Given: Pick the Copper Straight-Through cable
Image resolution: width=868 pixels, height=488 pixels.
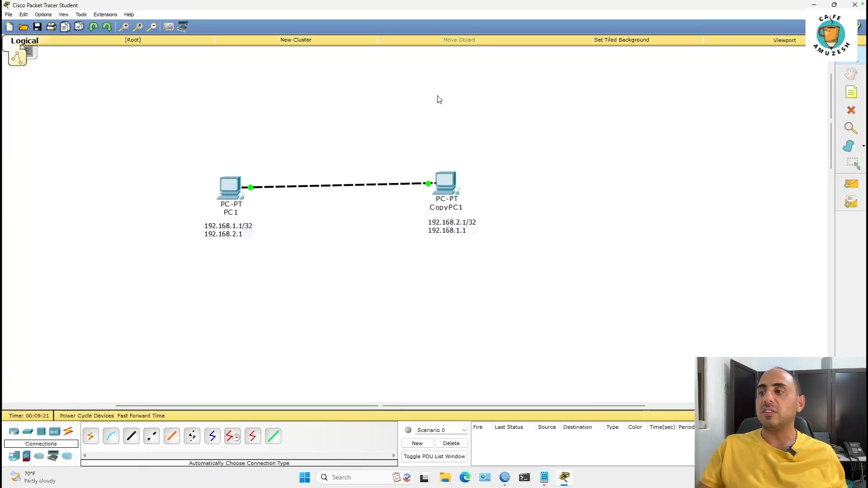Looking at the screenshot, I should pyautogui.click(x=132, y=436).
